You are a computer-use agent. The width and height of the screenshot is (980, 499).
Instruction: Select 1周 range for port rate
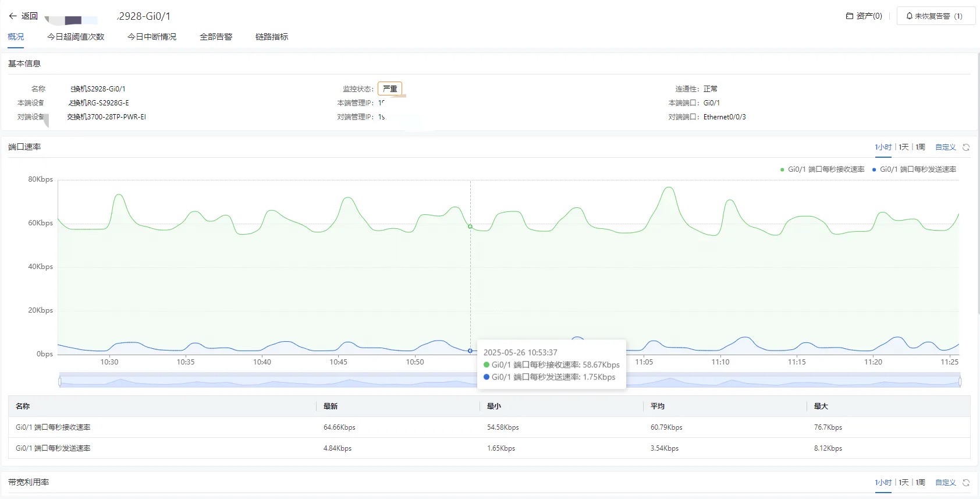pyautogui.click(x=921, y=147)
